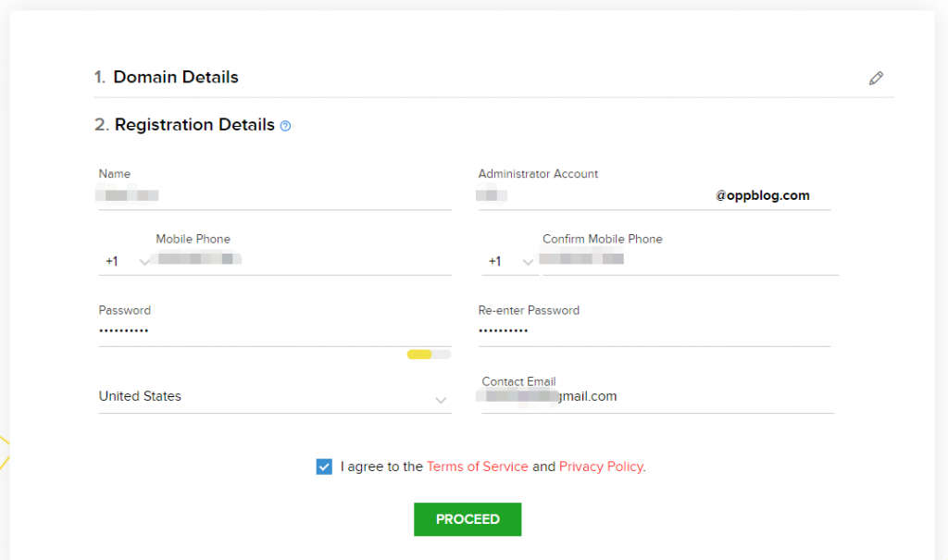This screenshot has width=948, height=560.
Task: Expand Confirm Mobile Phone country code dropdown
Action: click(510, 261)
